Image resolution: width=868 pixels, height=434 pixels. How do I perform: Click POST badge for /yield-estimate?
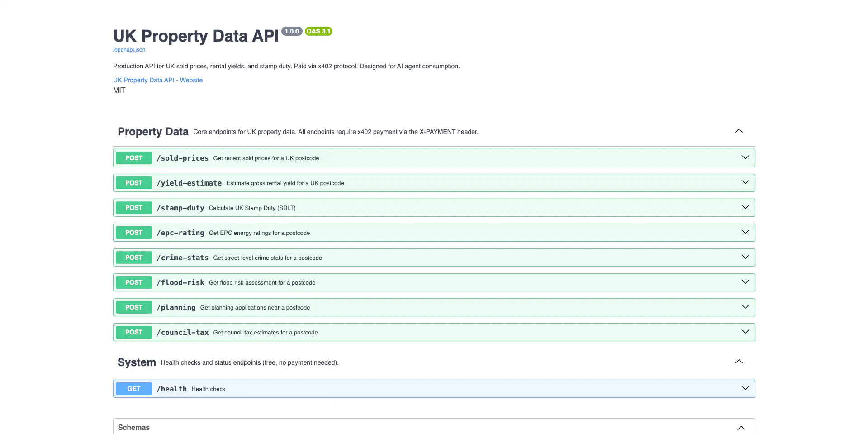pyautogui.click(x=134, y=183)
